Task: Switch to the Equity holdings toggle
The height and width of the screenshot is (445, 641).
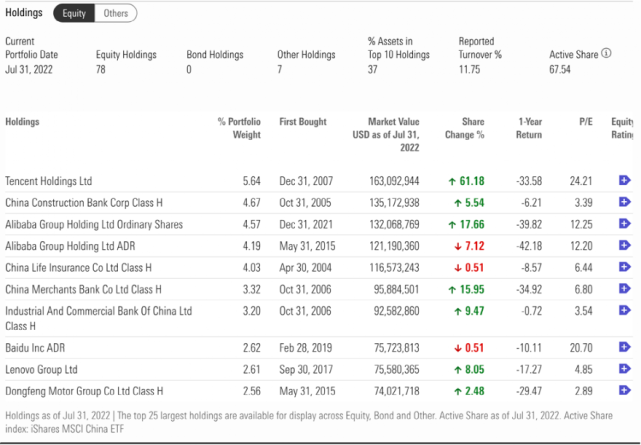Action: [74, 13]
